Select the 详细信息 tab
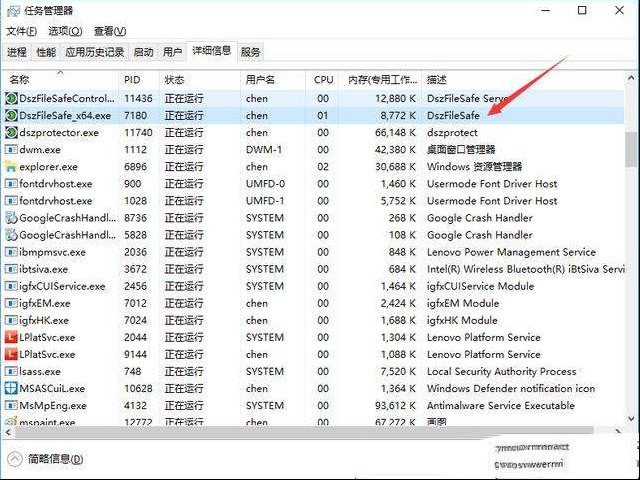The width and height of the screenshot is (640, 480). coord(211,51)
